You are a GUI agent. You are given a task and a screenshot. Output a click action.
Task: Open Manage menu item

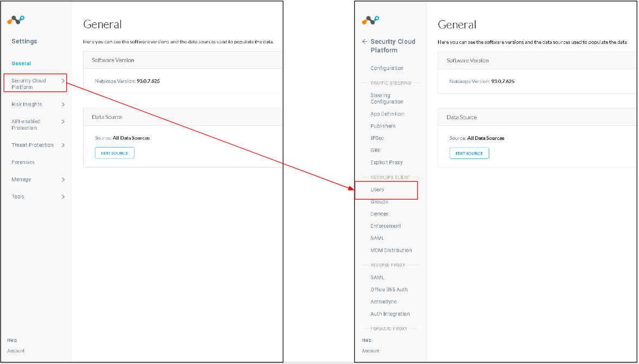(x=21, y=180)
